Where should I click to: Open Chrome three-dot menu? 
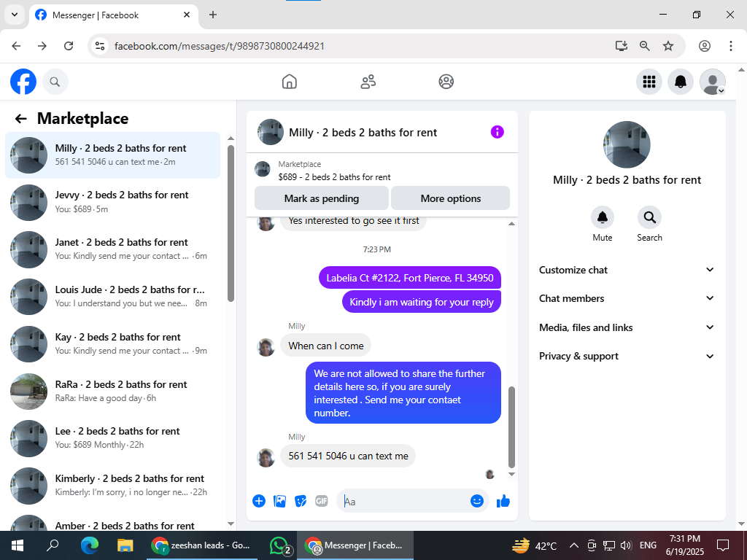click(731, 46)
